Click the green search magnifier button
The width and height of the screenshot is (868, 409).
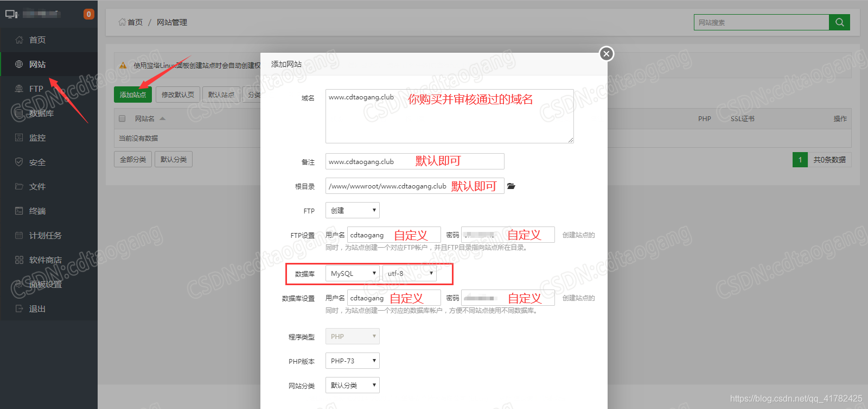pyautogui.click(x=839, y=22)
